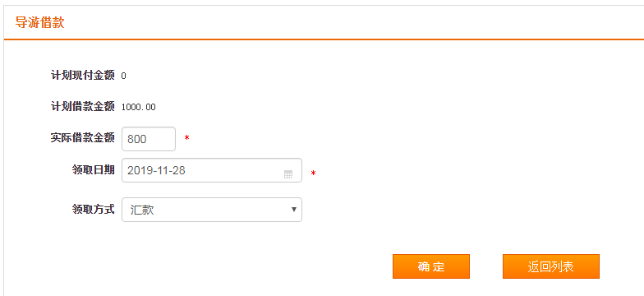Click the 计划现付金额 label
The image size is (644, 296).
click(x=82, y=76)
